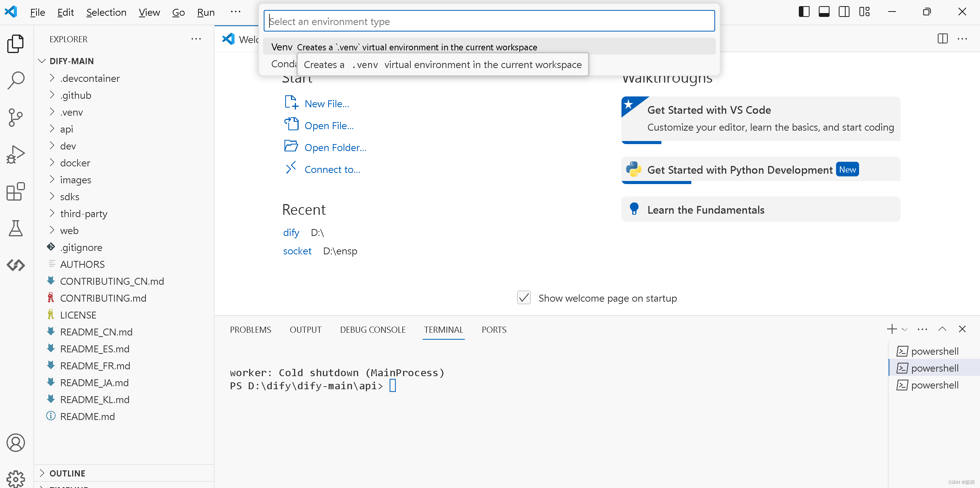980x488 pixels.
Task: Toggle Show welcome page on startup checkbox
Action: 524,298
